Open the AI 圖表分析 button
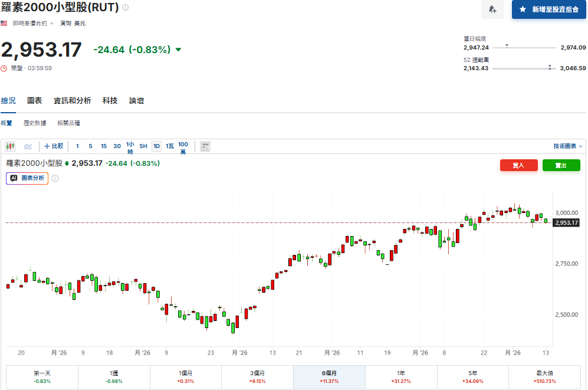The height and width of the screenshot is (390, 588). [27, 179]
